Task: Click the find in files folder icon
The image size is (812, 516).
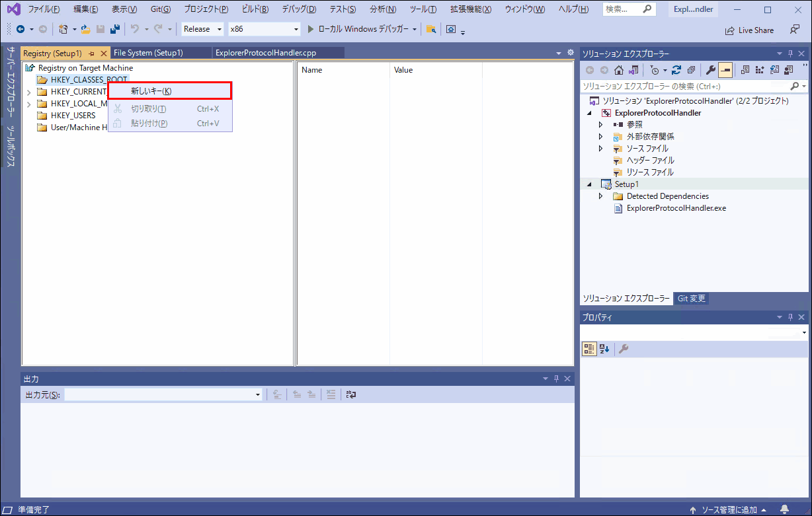Action: [431, 29]
